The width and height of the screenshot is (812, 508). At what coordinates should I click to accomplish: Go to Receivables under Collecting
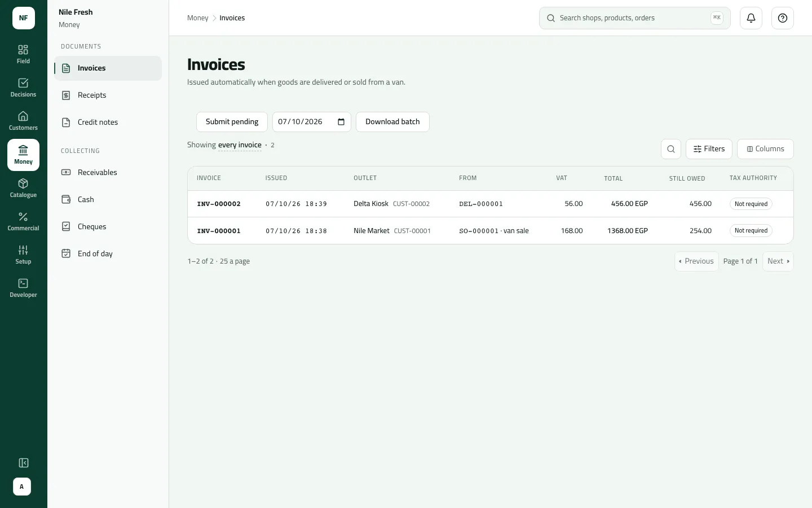coord(108,173)
